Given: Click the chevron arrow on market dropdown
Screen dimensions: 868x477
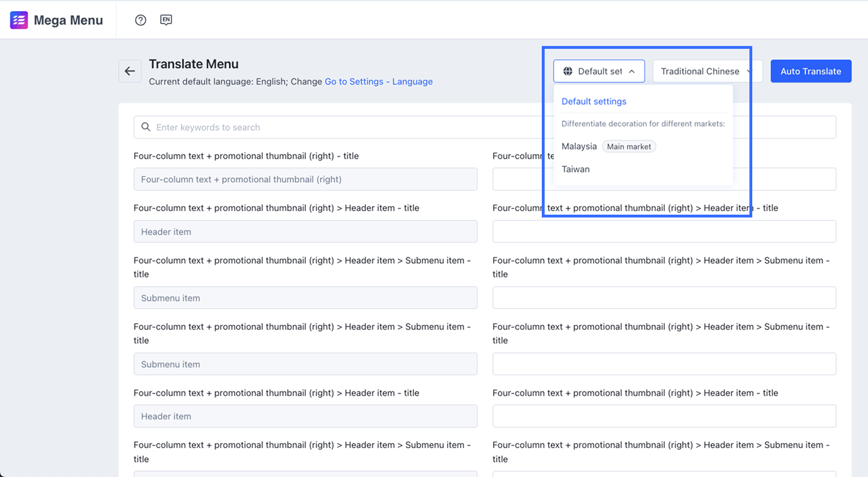Looking at the screenshot, I should pos(632,72).
